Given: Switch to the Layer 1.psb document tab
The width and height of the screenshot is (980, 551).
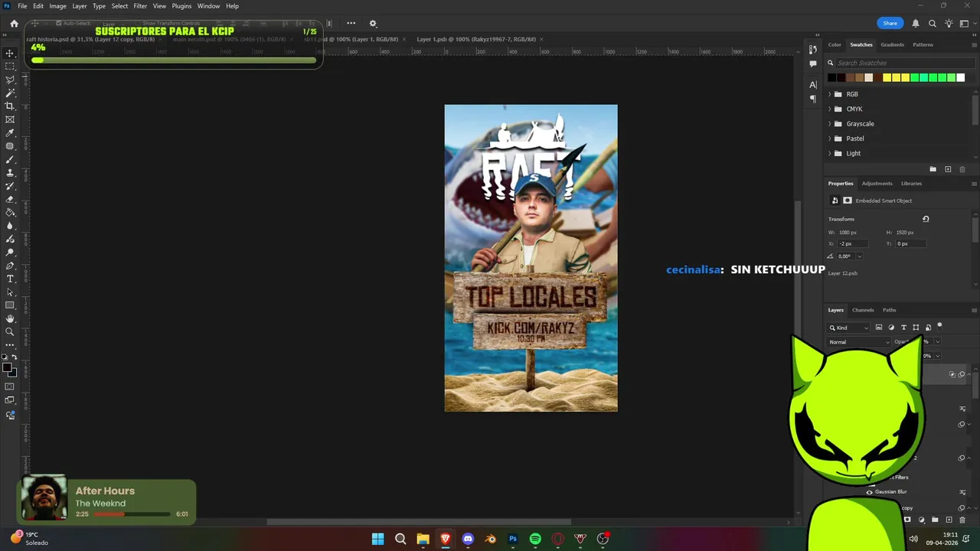Looking at the screenshot, I should (x=476, y=39).
